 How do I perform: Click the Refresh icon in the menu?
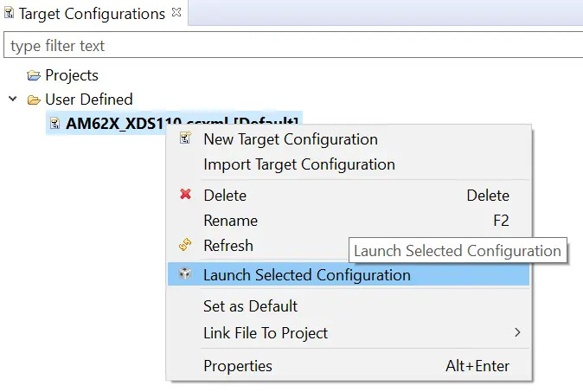coord(185,246)
